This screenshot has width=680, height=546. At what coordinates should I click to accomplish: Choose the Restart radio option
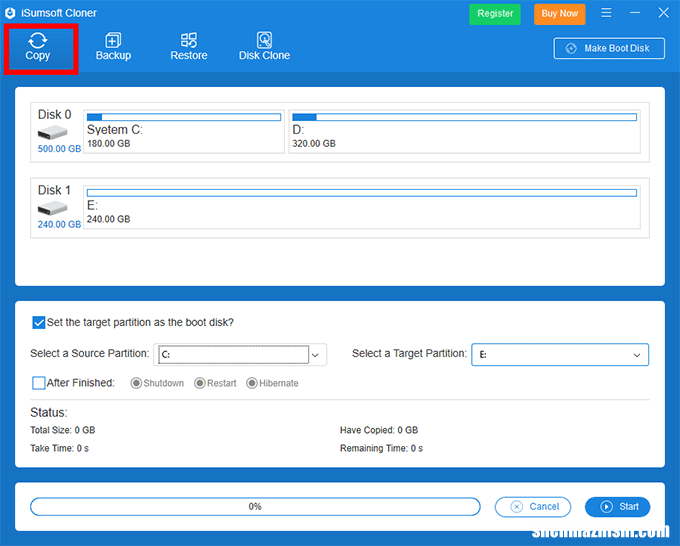(199, 383)
